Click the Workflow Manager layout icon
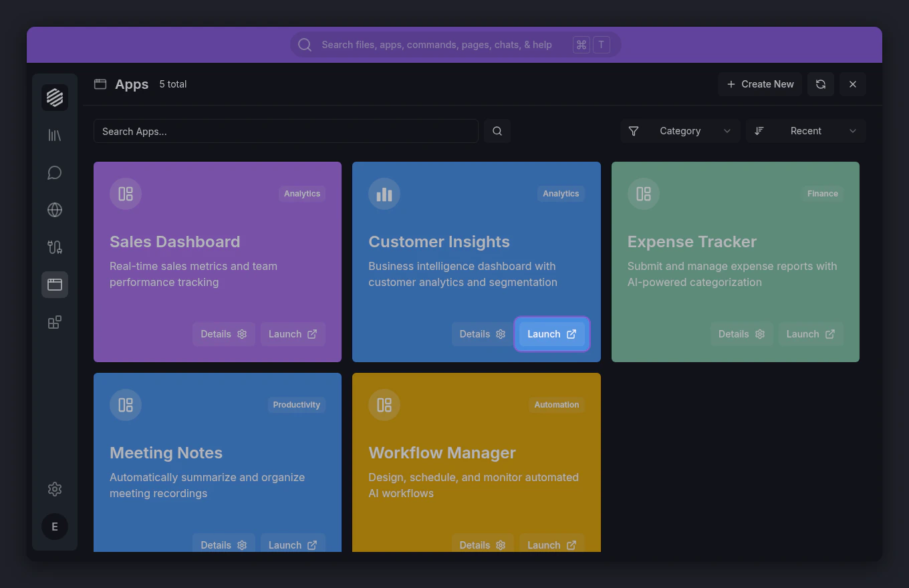 (x=384, y=405)
